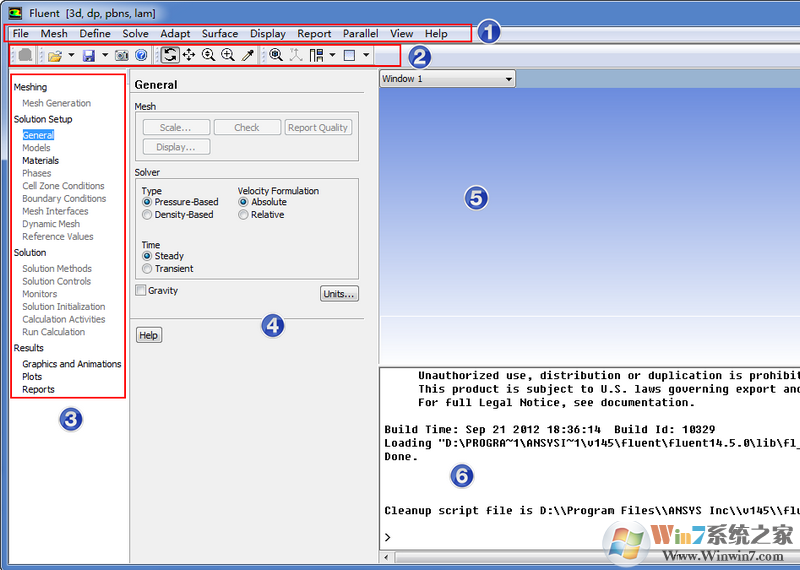Click the fit to window magnifier icon

click(x=276, y=55)
